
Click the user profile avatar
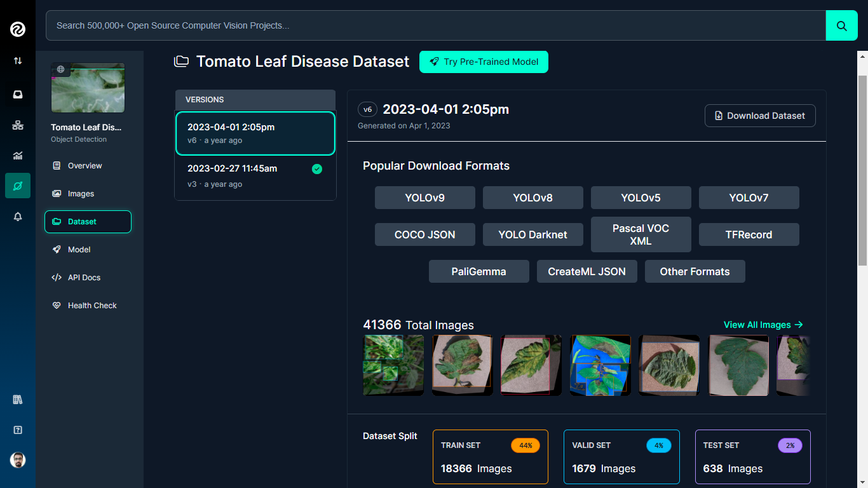pos(18,460)
